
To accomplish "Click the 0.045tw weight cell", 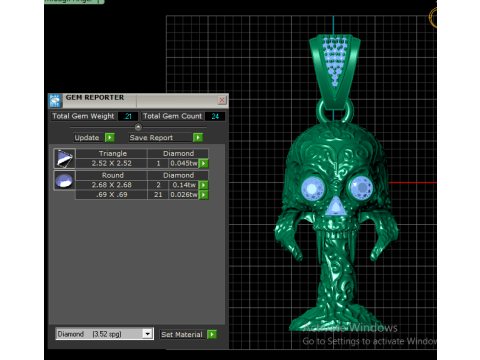I will point(184,163).
